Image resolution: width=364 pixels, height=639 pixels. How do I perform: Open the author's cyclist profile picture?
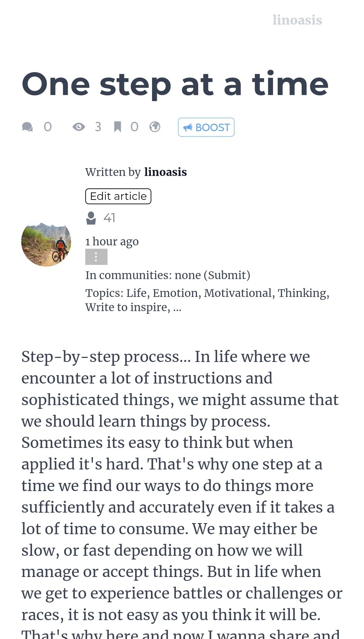[46, 242]
